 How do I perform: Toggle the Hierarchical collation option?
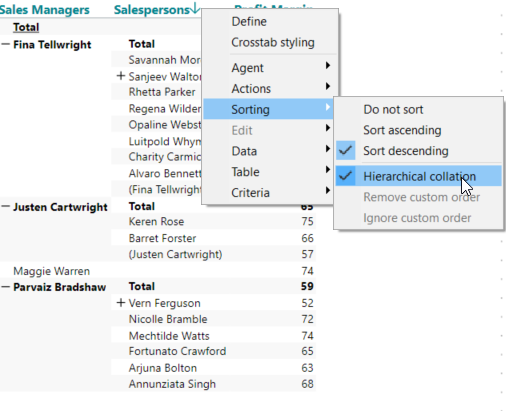pos(419,176)
